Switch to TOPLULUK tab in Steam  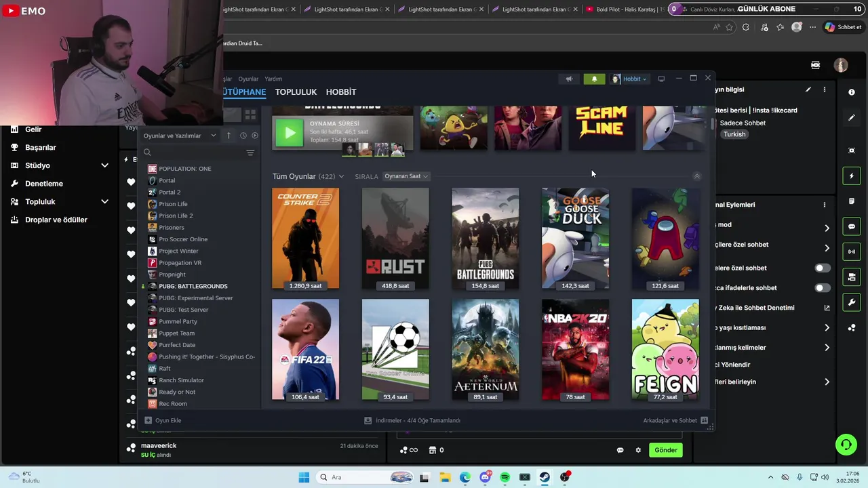296,91
